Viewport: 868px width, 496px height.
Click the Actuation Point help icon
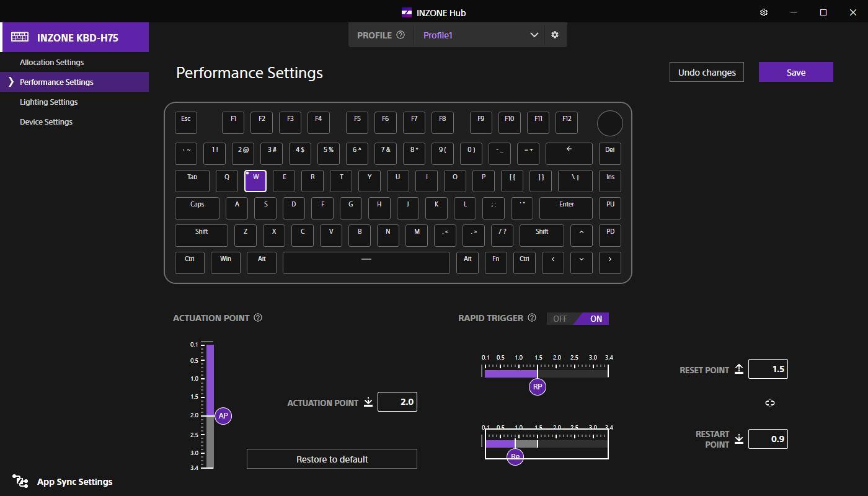[x=258, y=317]
